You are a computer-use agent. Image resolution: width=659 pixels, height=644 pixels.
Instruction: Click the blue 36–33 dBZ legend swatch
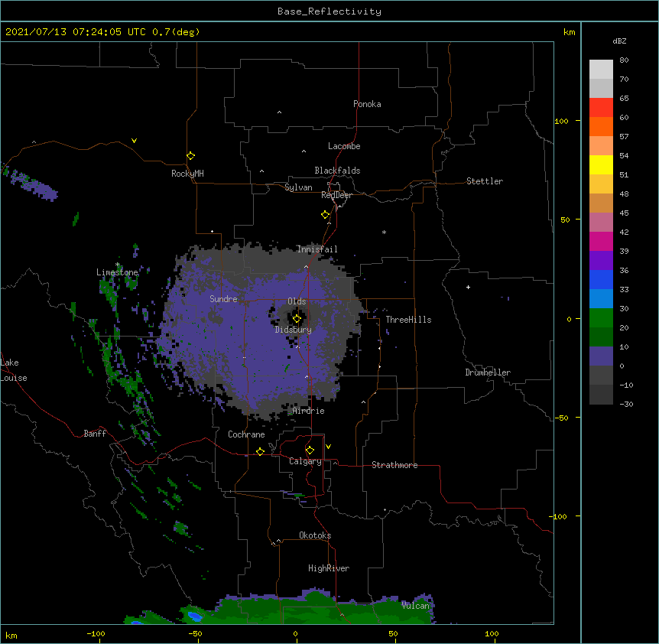click(601, 279)
